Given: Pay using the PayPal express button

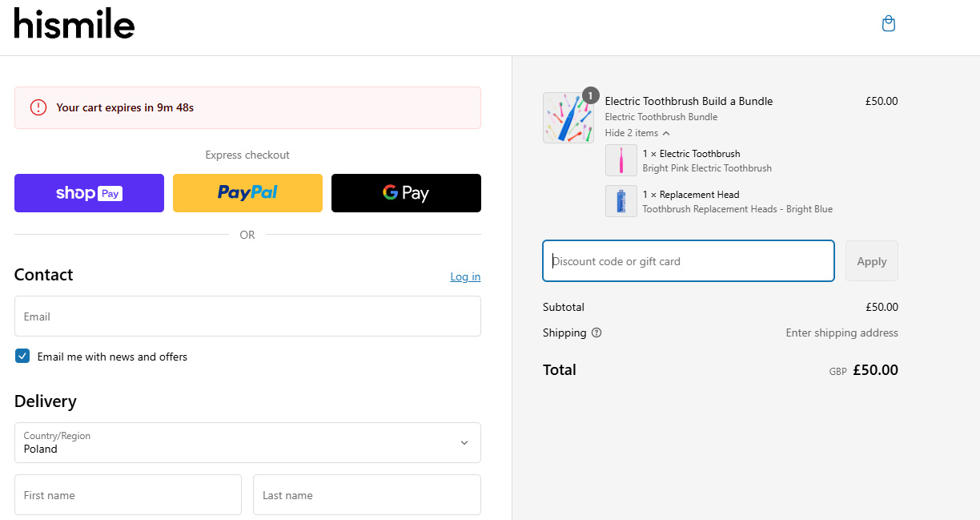Looking at the screenshot, I should pyautogui.click(x=247, y=193).
